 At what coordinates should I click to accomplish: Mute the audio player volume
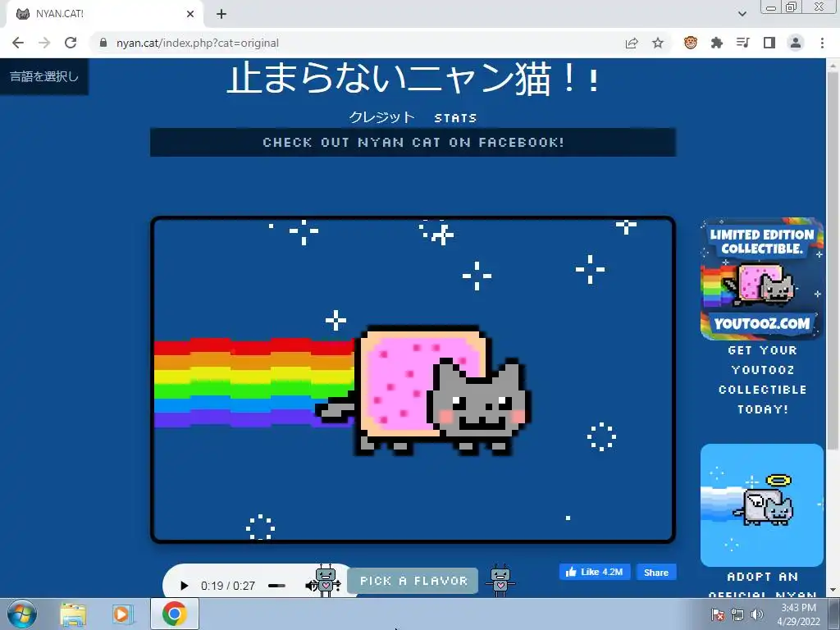click(310, 586)
